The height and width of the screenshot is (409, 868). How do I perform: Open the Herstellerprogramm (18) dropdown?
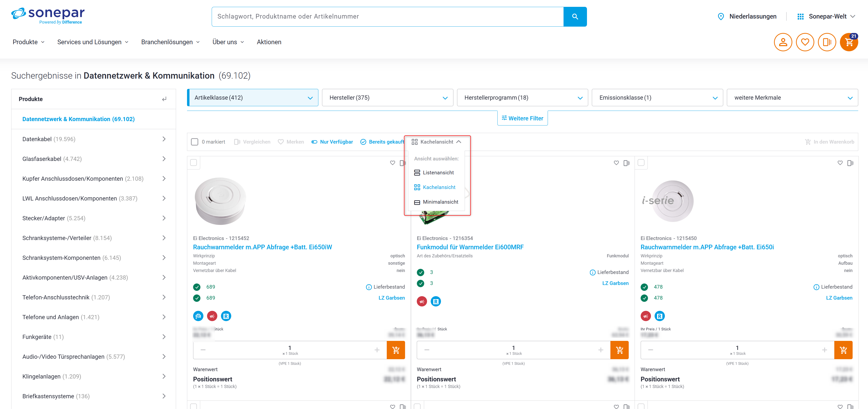pos(523,98)
